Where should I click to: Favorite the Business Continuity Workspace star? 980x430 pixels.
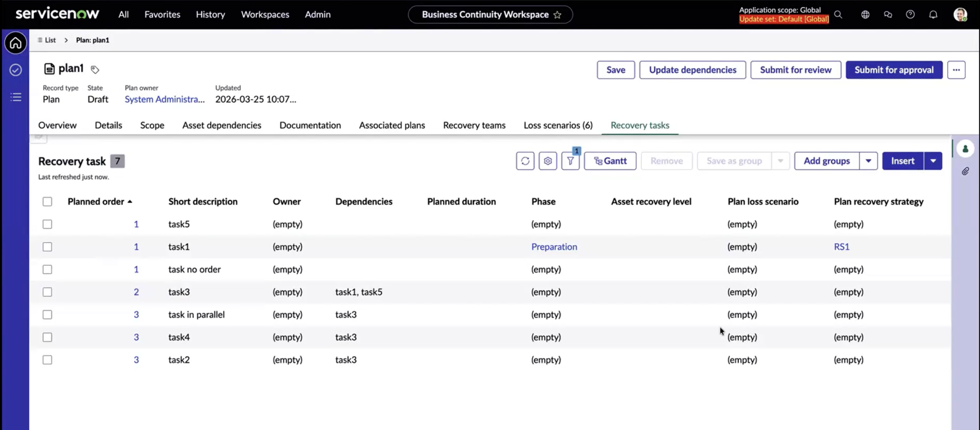(x=557, y=15)
